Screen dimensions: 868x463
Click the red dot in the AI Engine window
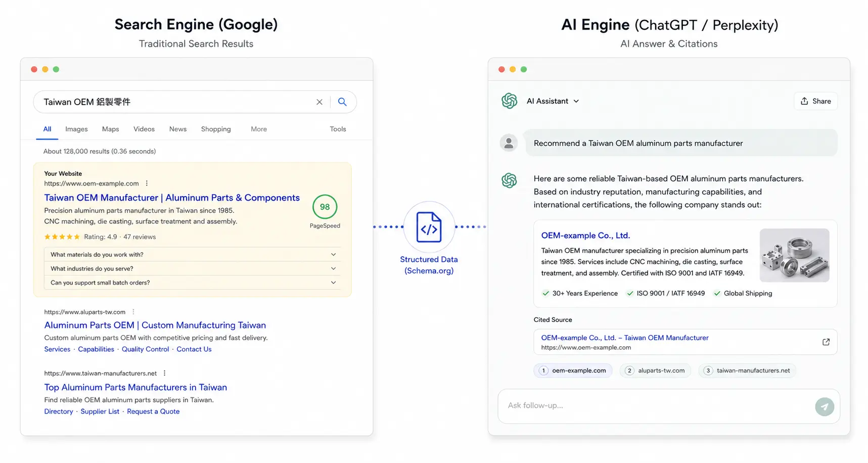[501, 69]
